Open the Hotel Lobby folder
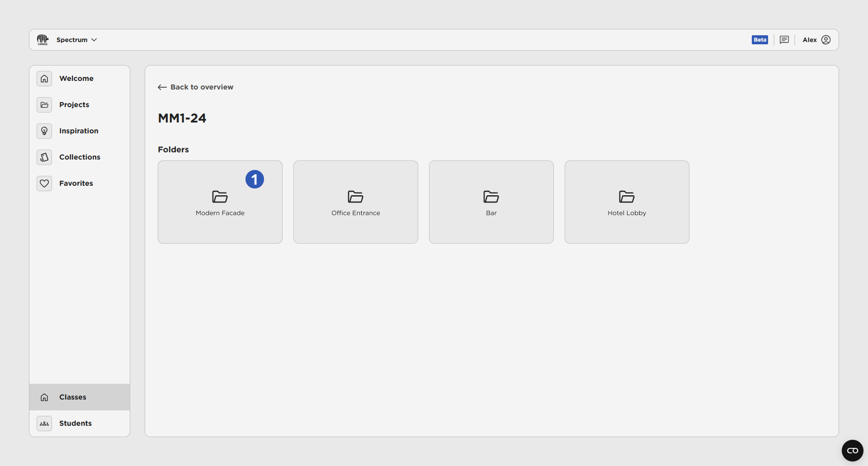The width and height of the screenshot is (868, 466). 627,202
